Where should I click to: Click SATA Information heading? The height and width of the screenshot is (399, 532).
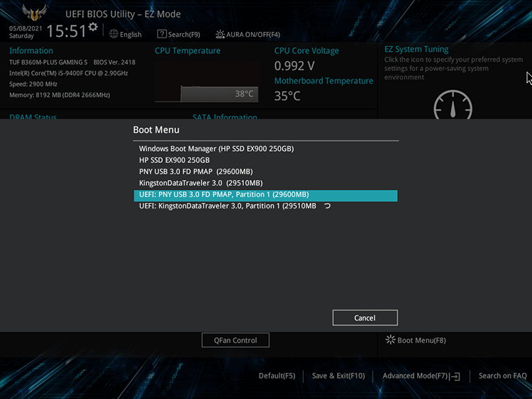[x=225, y=117]
